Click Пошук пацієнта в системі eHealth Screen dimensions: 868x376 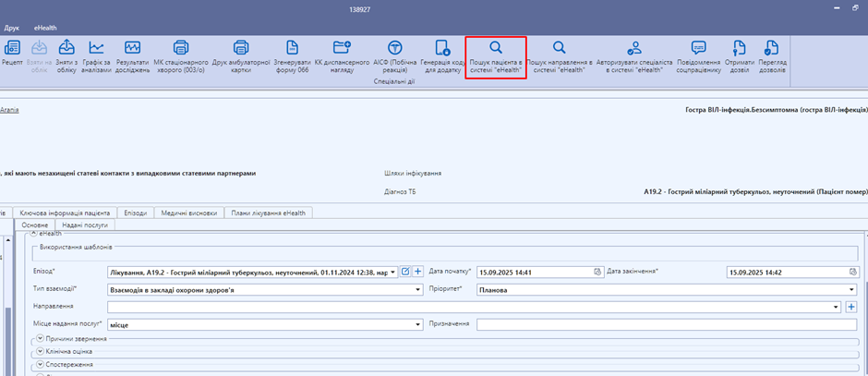point(496,55)
